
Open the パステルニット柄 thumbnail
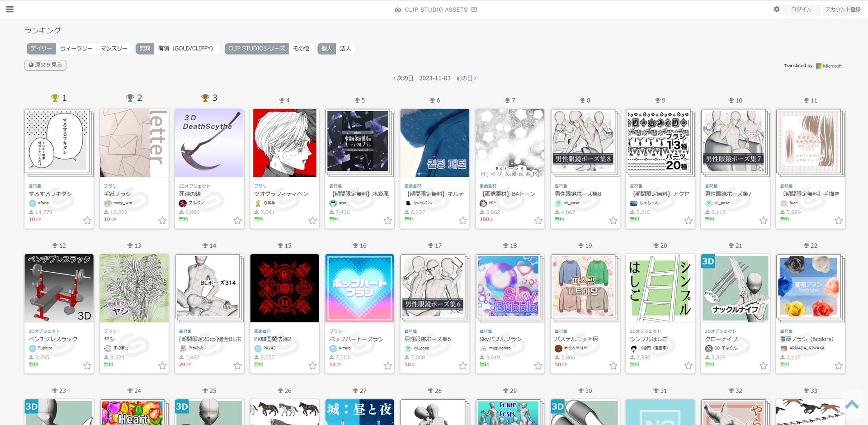[585, 288]
